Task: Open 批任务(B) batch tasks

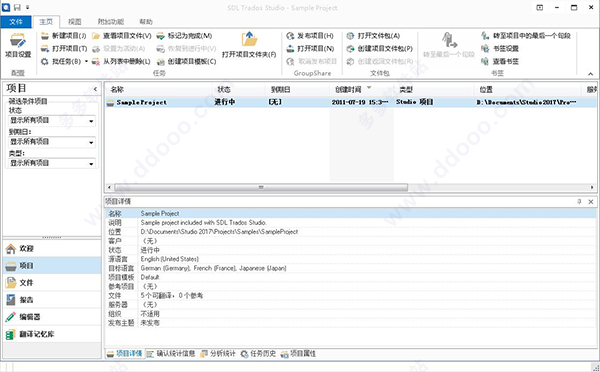Action: [61, 61]
